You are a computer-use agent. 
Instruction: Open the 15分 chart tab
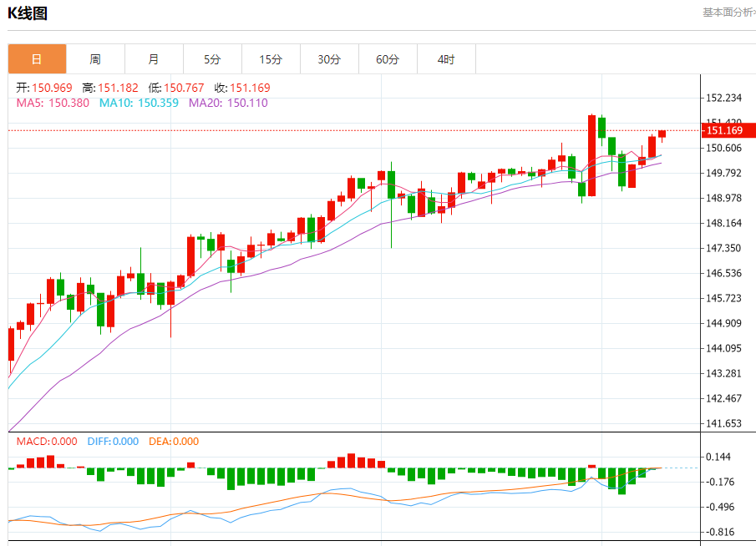(x=271, y=58)
